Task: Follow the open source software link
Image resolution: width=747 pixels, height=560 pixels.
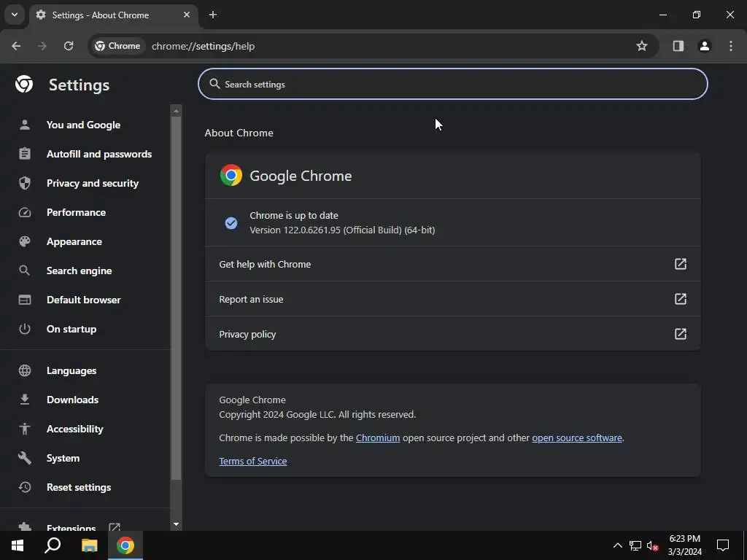Action: click(577, 437)
